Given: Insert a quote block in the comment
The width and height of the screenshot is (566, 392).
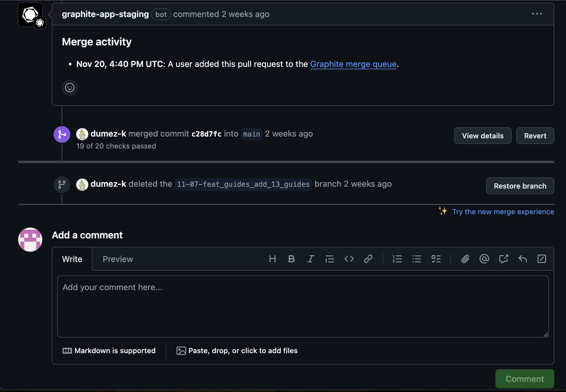Looking at the screenshot, I should coord(329,259).
